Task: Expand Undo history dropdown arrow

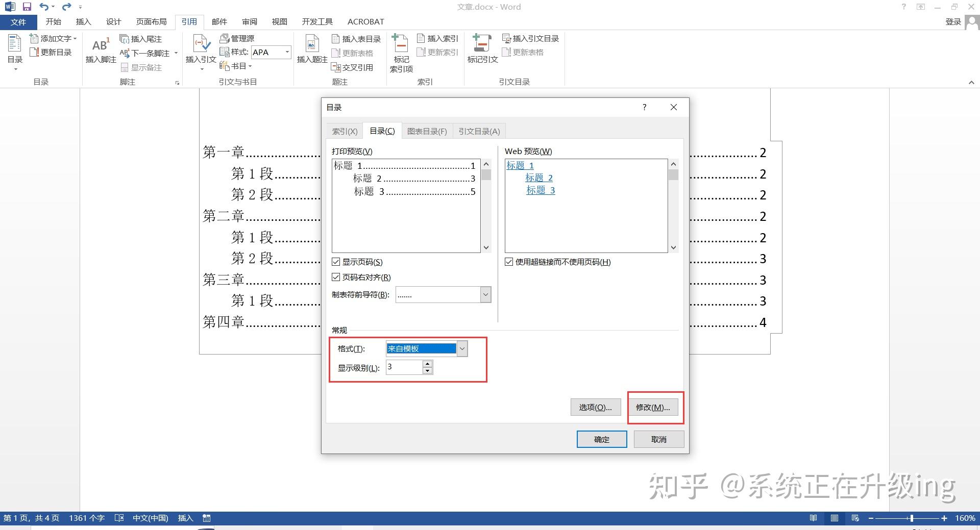Action: 53,7
